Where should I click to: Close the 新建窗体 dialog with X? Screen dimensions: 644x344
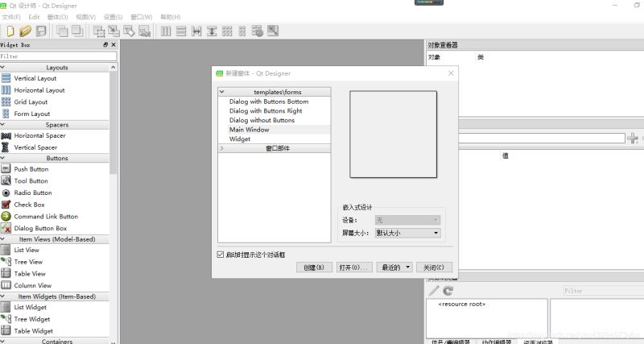[x=451, y=73]
